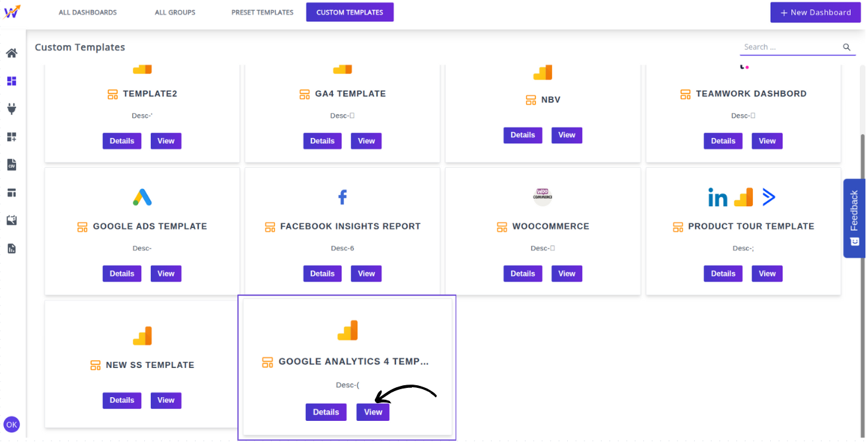Screen dimensions: 868x446
Task: Click the add widget icon in sidebar
Action: [11, 137]
